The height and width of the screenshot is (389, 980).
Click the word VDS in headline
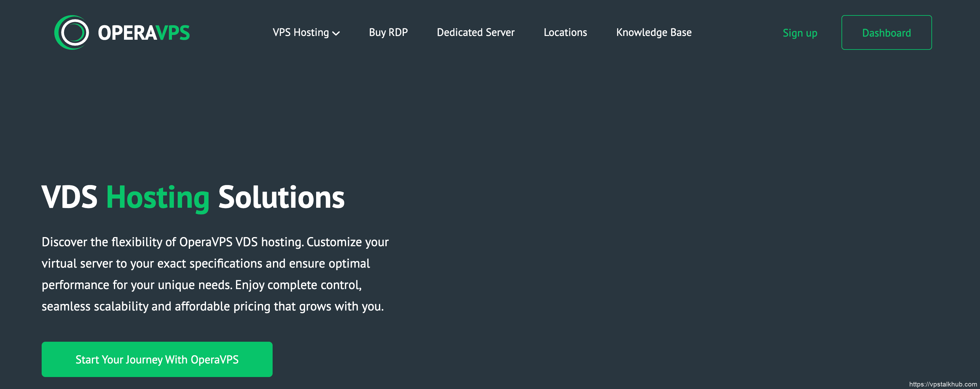pyautogui.click(x=69, y=198)
